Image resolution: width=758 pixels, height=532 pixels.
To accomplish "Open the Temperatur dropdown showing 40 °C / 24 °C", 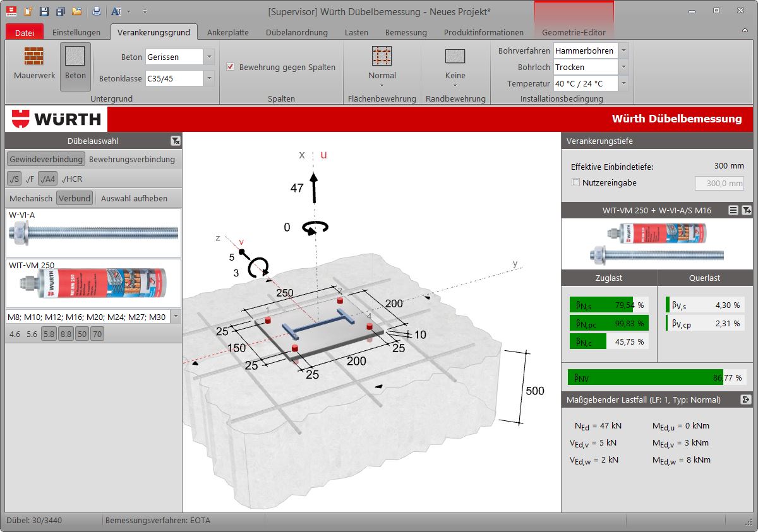I will coord(625,83).
